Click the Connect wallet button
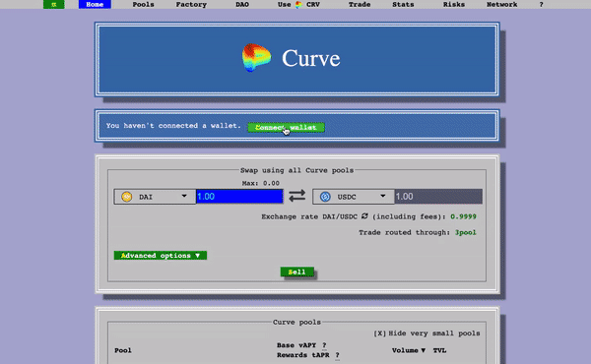 coord(286,127)
